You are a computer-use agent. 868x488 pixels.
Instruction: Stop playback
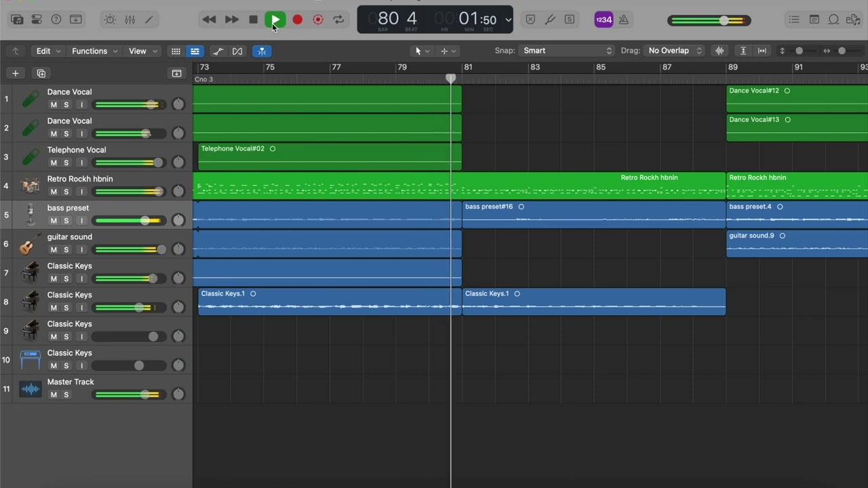(253, 20)
